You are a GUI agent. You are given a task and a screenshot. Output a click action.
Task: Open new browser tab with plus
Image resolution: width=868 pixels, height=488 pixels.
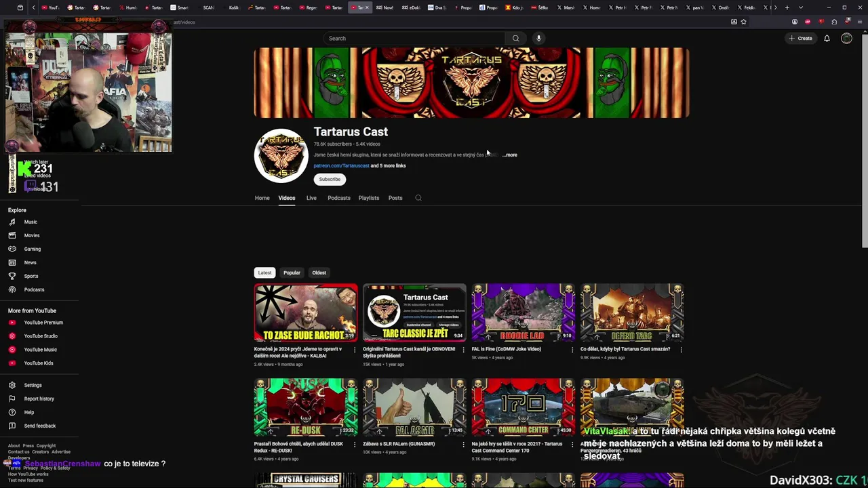pyautogui.click(x=787, y=7)
